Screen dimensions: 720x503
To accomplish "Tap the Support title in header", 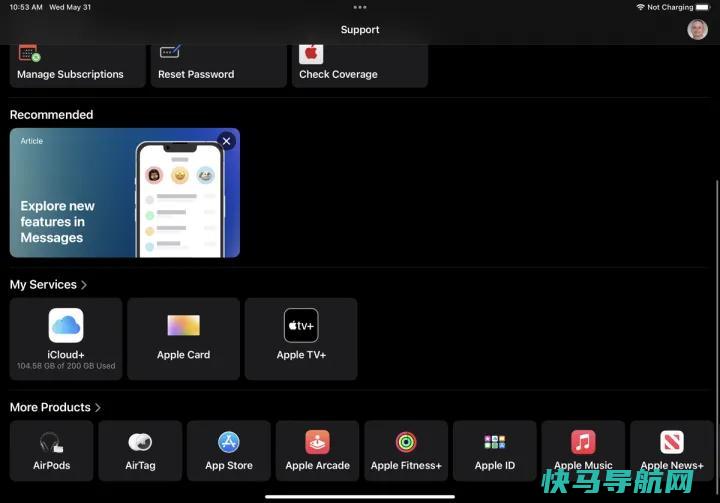I will (360, 30).
